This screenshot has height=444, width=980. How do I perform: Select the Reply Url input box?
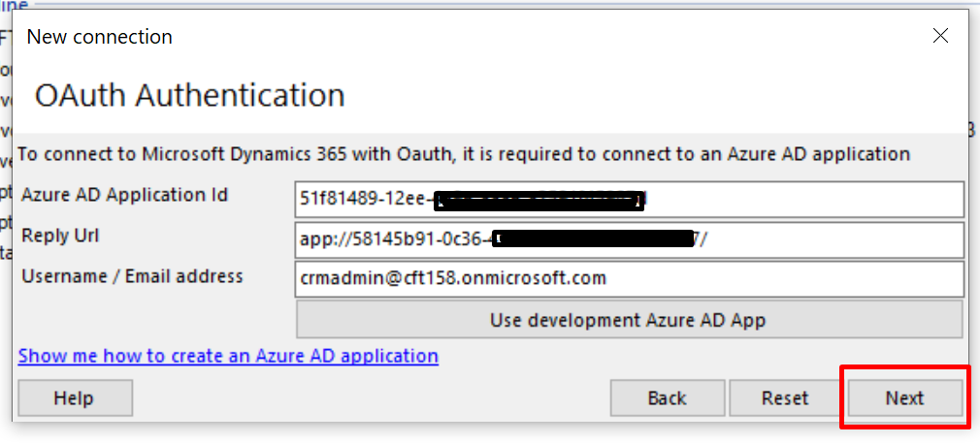tap(630, 239)
